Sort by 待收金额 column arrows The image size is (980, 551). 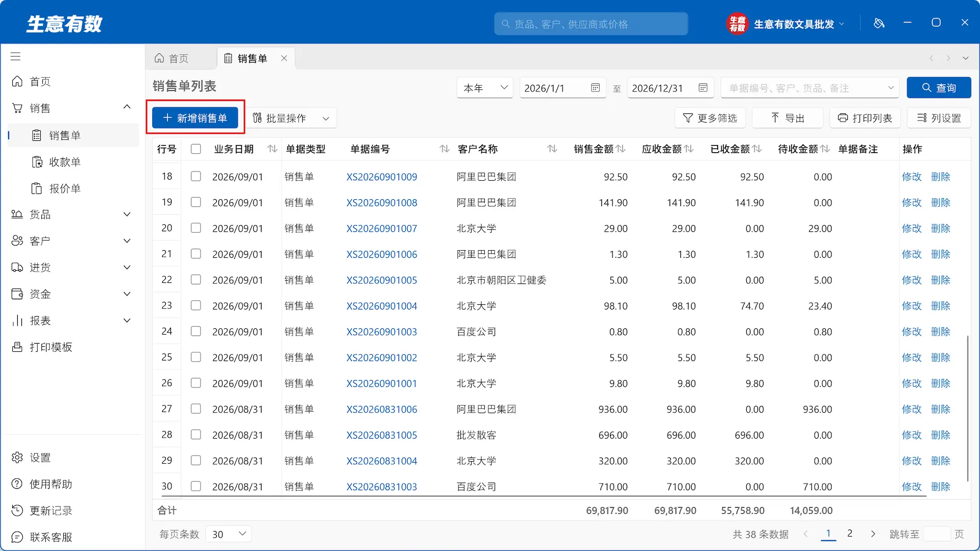point(825,149)
